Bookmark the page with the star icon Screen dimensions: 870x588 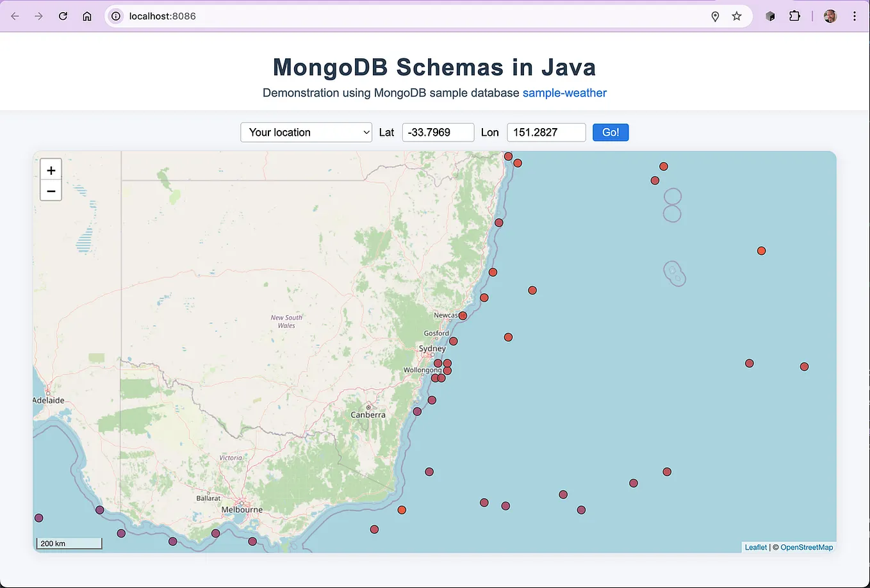[x=737, y=17]
